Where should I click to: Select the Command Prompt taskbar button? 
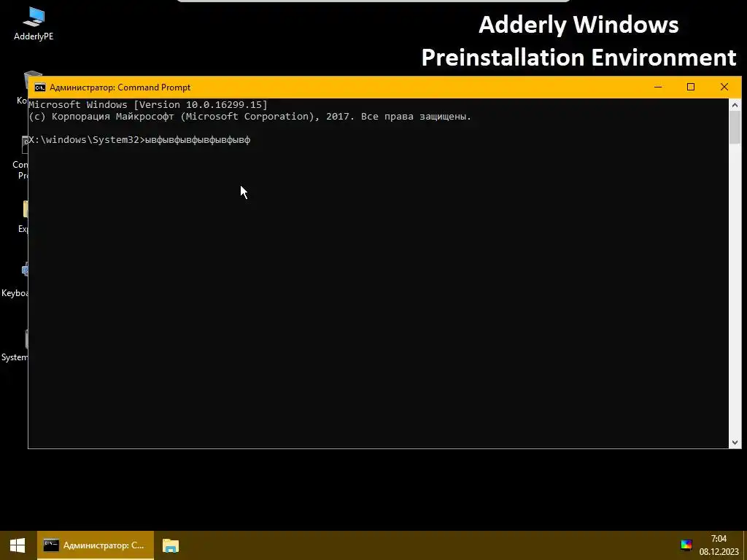[96, 545]
